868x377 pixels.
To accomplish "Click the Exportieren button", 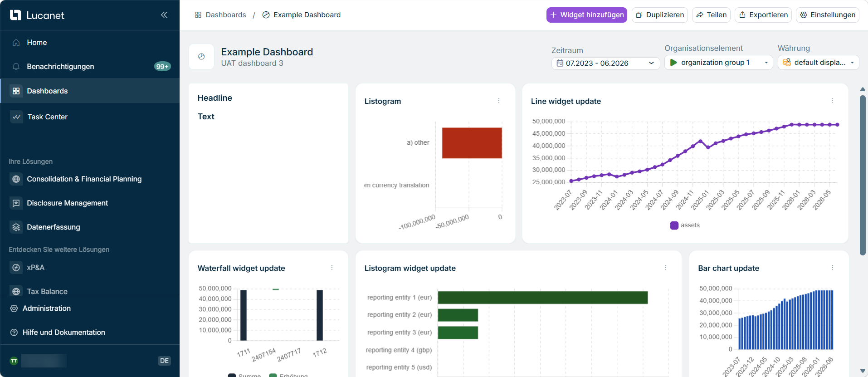I will tap(763, 15).
